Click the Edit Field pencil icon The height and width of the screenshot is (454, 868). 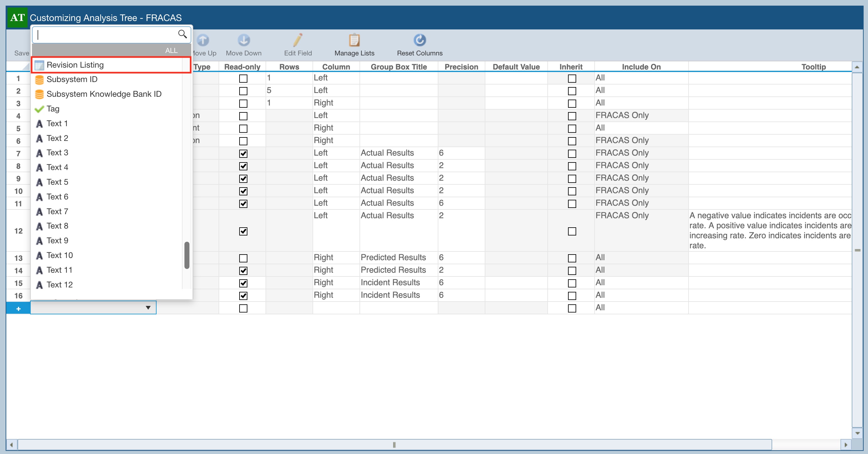(297, 40)
